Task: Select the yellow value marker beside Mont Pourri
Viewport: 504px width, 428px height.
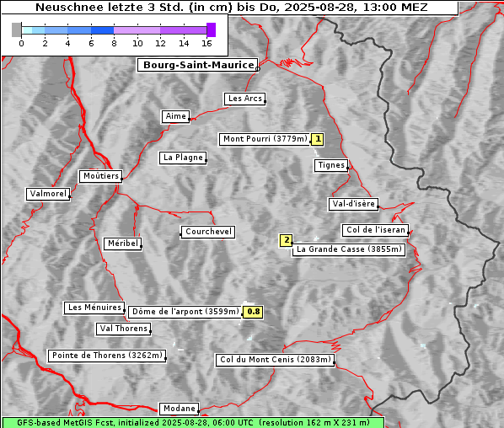Action: point(318,139)
